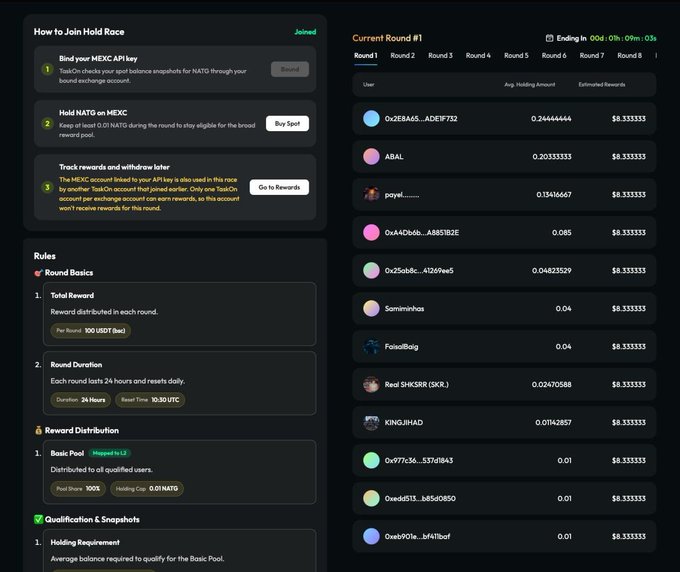This screenshot has height=572, width=680.
Task: Click Duration 24 Hours chip
Action: (81, 400)
